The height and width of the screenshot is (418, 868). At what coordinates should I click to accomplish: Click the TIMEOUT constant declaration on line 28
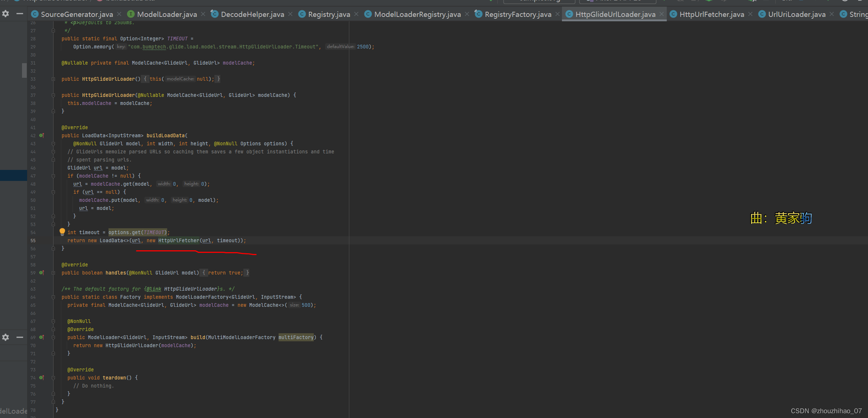point(177,39)
